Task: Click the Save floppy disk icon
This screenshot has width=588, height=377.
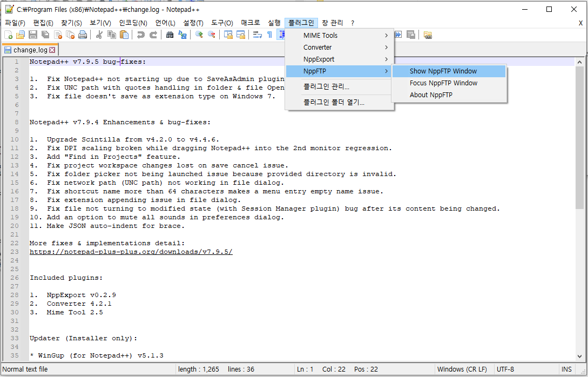Action: click(33, 35)
